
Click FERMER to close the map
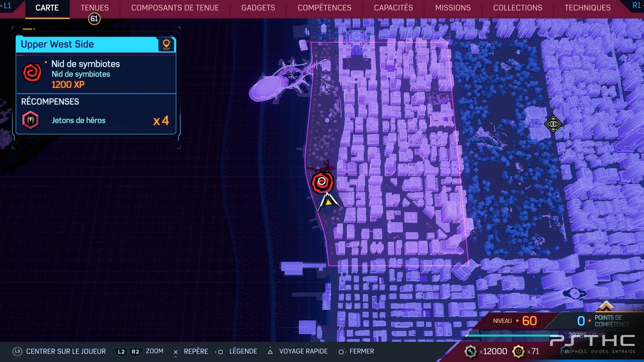[x=362, y=351]
